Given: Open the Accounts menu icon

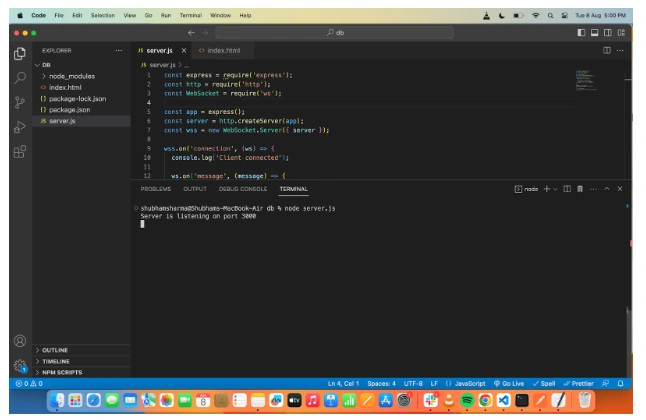Looking at the screenshot, I should coord(20,341).
